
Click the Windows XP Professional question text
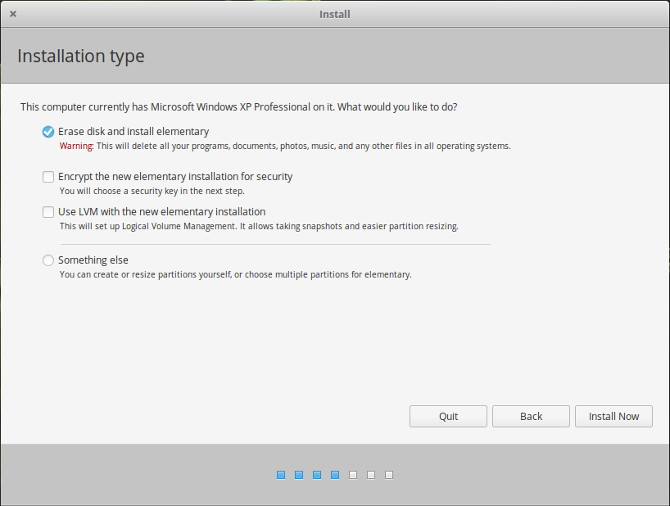pos(238,107)
